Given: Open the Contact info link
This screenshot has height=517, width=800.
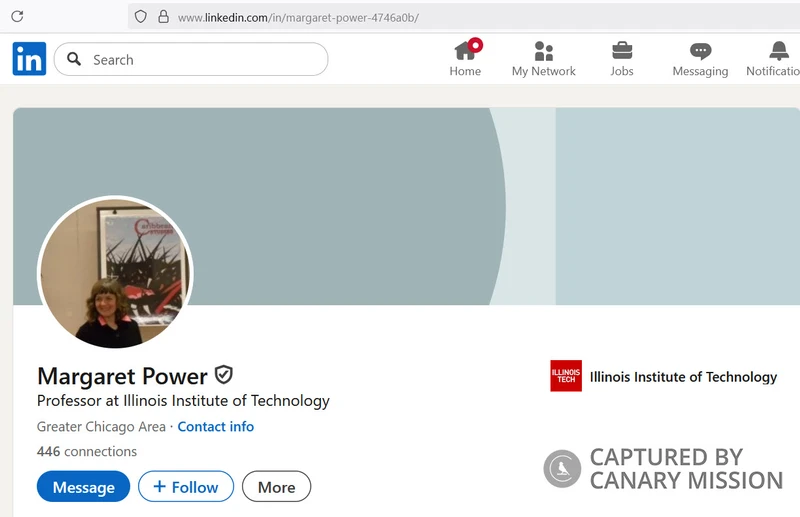Looking at the screenshot, I should click(216, 426).
